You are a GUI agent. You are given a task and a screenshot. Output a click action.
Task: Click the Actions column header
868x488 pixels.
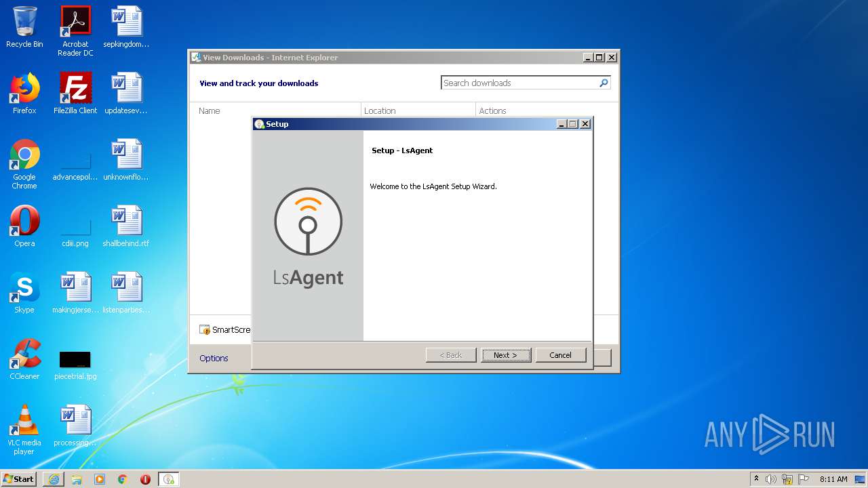click(493, 110)
